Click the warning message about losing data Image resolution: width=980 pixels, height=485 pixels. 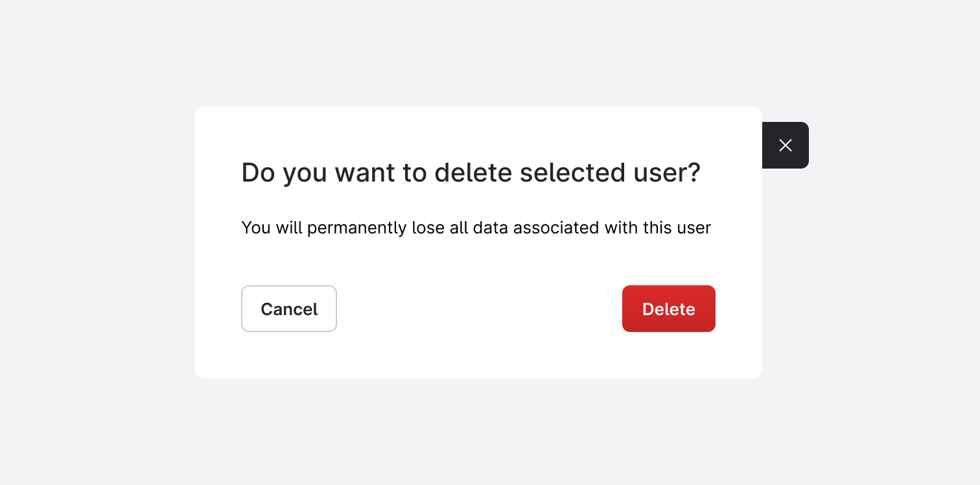click(x=476, y=228)
